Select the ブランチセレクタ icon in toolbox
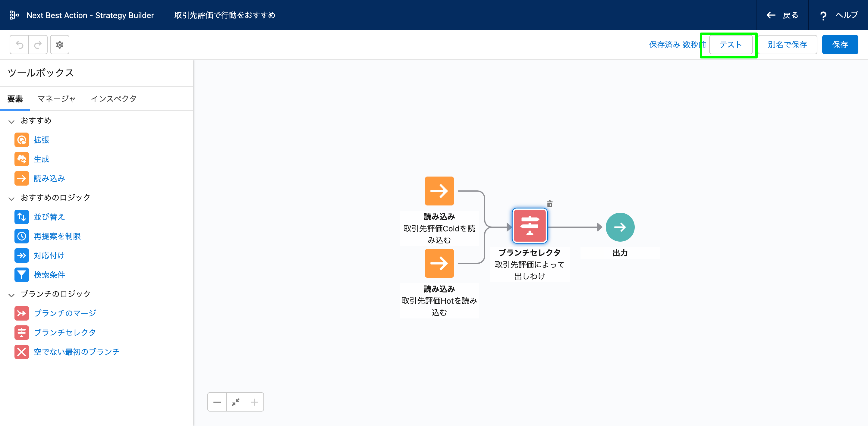868x426 pixels. 22,332
